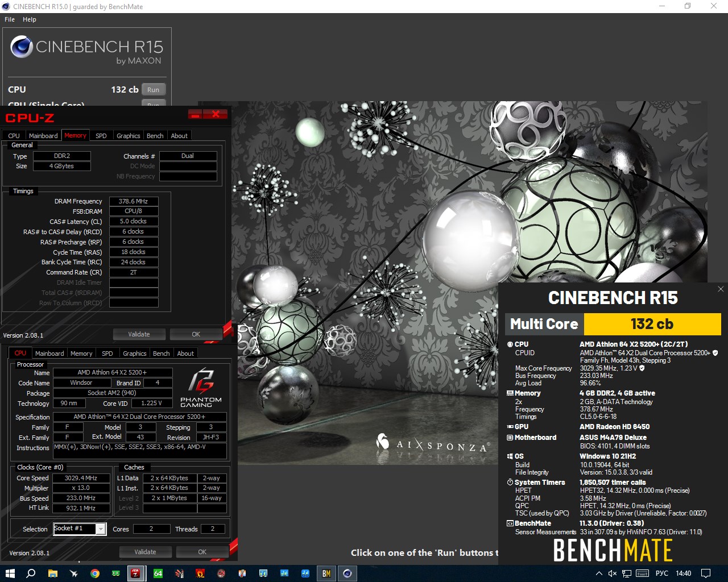Viewport: 728px width, 582px height.
Task: Click the green memory chip taskbar icon
Action: point(115,573)
